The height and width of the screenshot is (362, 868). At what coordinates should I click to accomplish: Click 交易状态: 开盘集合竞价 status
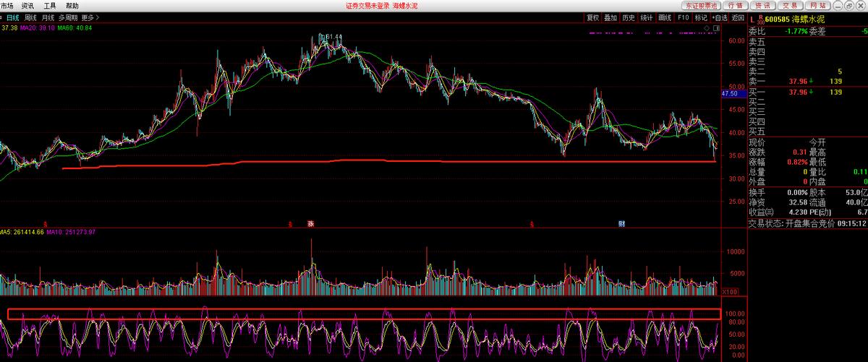[792, 224]
